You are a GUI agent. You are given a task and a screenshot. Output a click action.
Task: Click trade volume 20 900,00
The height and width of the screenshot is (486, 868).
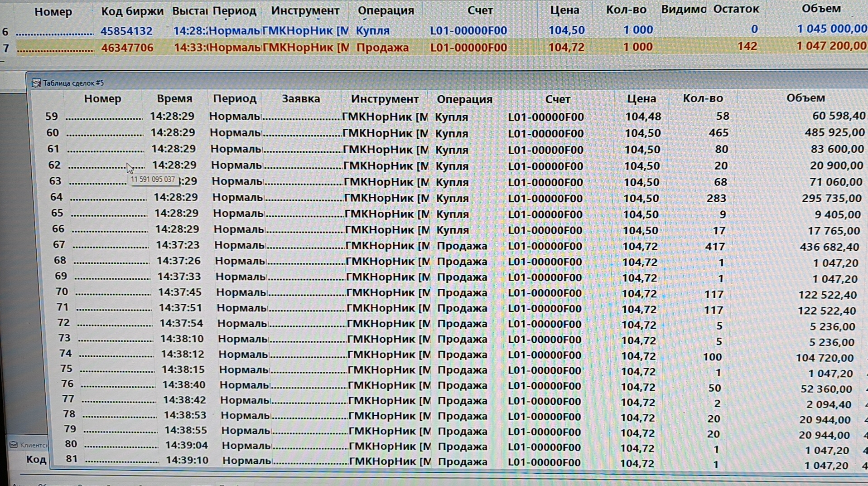[x=837, y=165]
